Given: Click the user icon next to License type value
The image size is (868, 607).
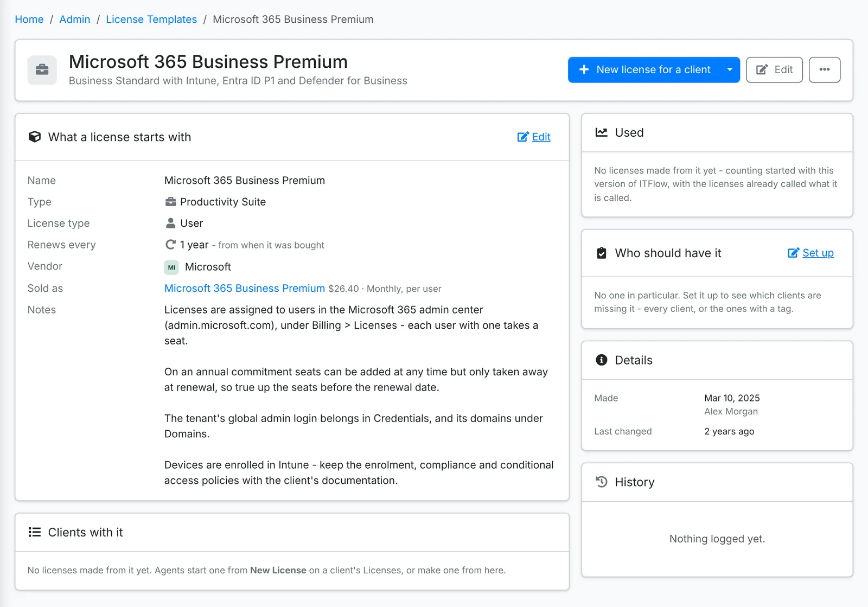Looking at the screenshot, I should (x=170, y=223).
